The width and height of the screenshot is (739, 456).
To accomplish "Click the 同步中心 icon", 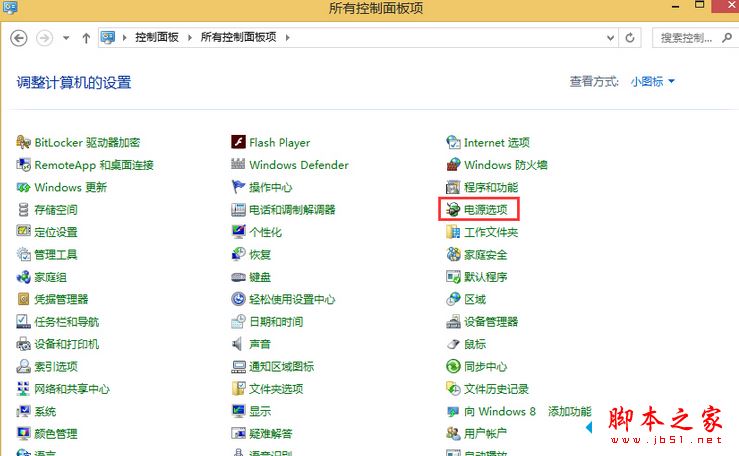I will point(453,366).
